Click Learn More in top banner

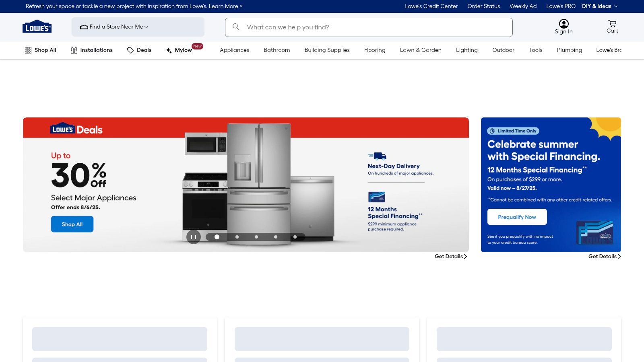click(225, 6)
